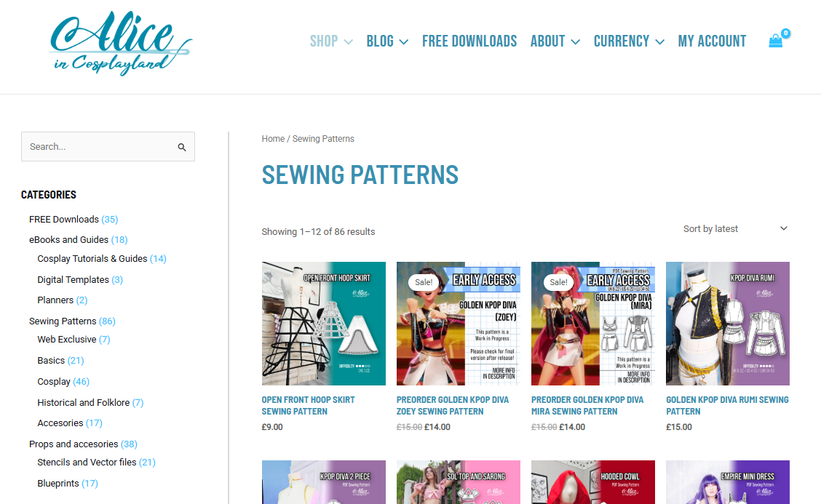The width and height of the screenshot is (821, 504).
Task: Open the Kpop Diva Rumi product image
Action: click(727, 324)
